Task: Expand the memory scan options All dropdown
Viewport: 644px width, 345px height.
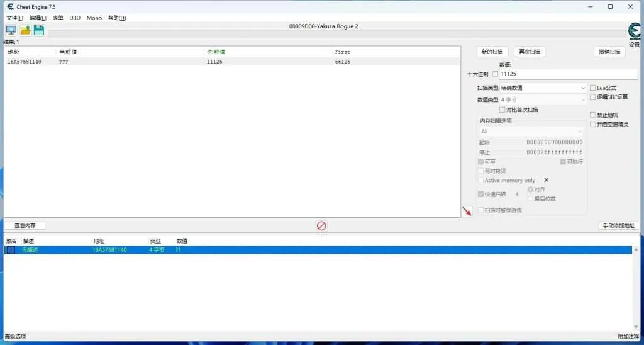Action: tap(531, 131)
